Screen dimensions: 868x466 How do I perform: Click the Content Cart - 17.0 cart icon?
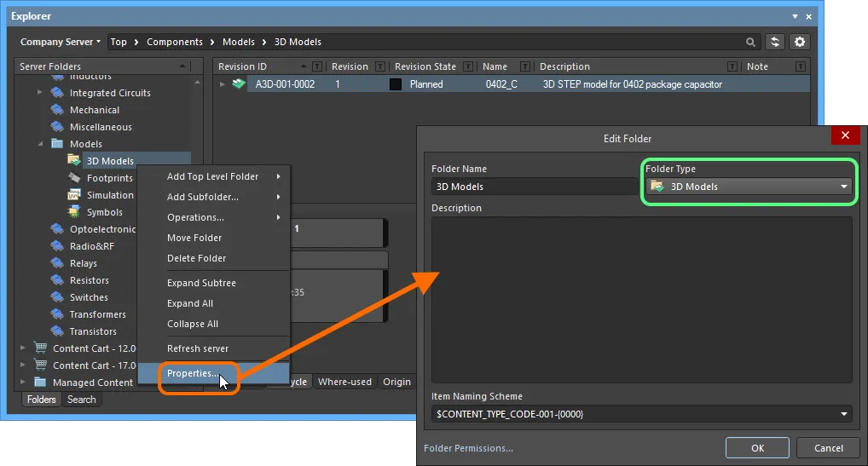point(40,365)
